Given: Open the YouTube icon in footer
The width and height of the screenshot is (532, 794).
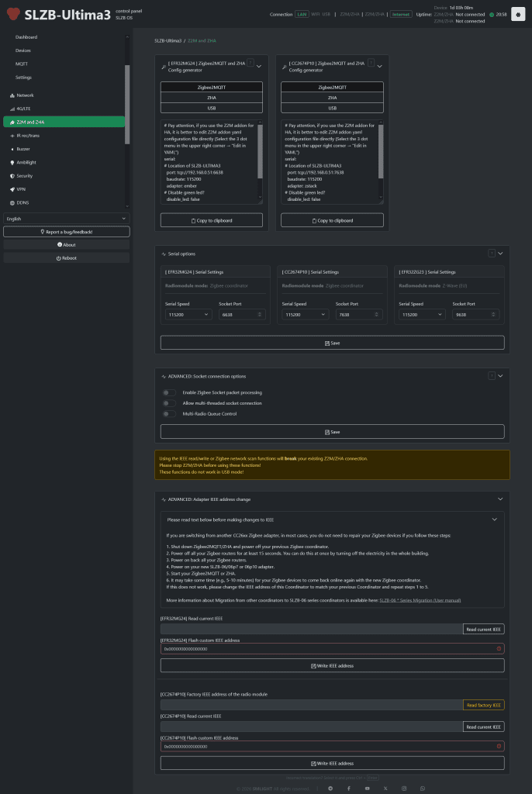Looking at the screenshot, I should (367, 788).
